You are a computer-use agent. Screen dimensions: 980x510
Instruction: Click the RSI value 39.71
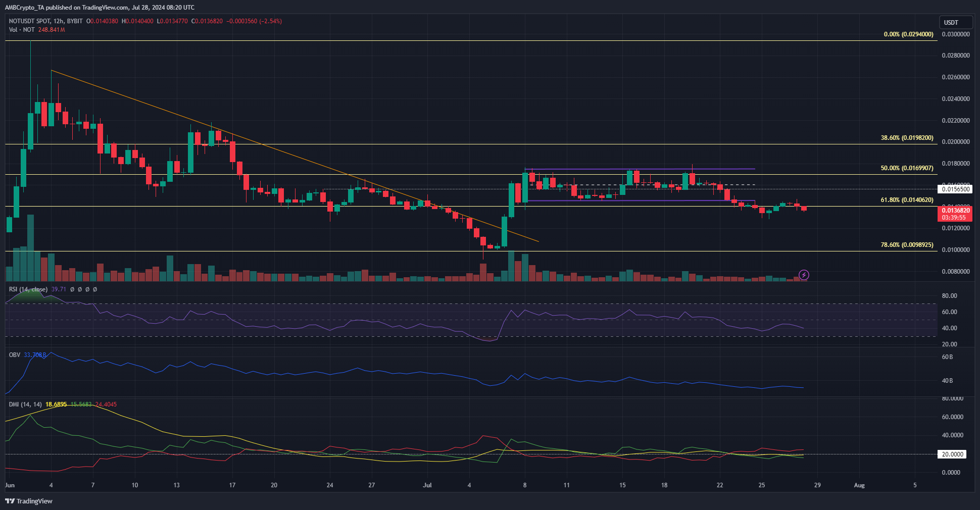point(59,289)
